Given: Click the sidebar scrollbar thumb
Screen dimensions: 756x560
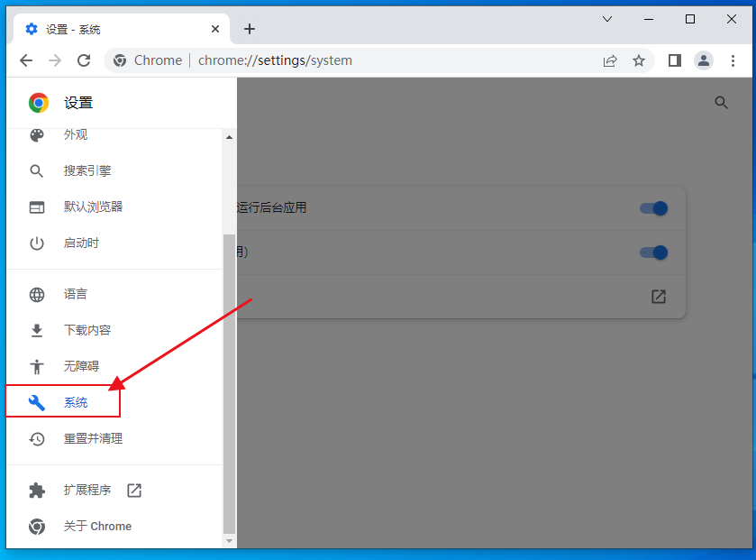Looking at the screenshot, I should 230,385.
